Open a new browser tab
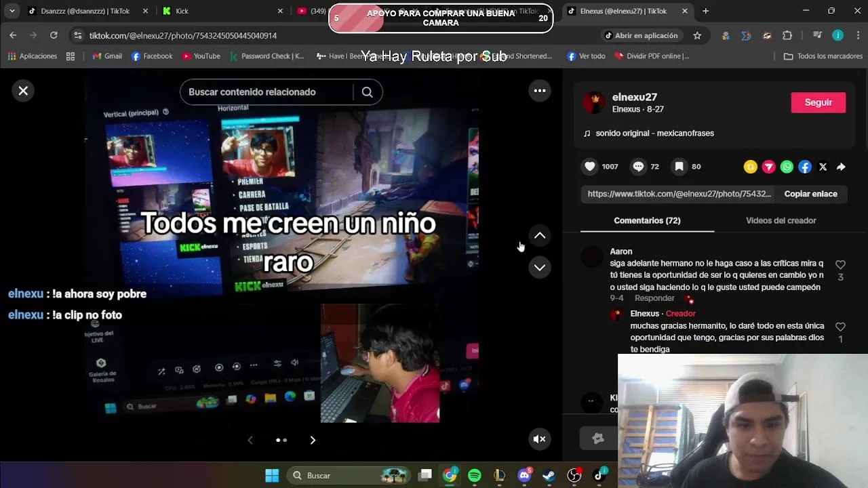 706,11
